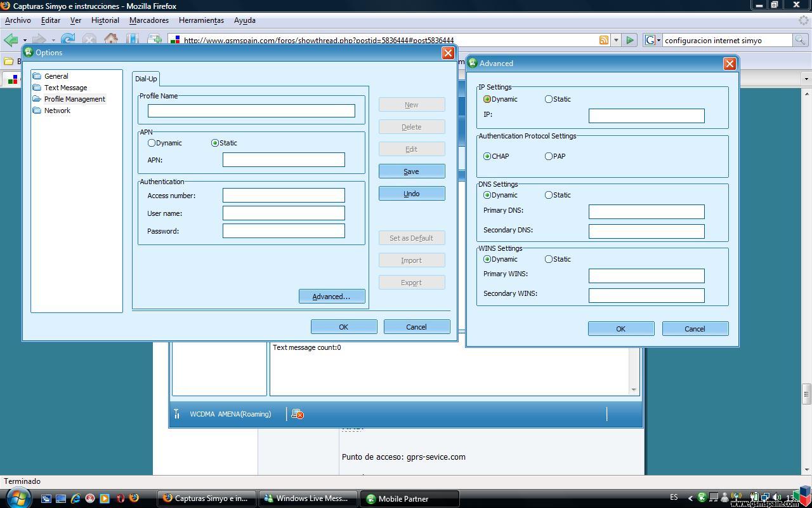Click the General folder icon

[37, 76]
